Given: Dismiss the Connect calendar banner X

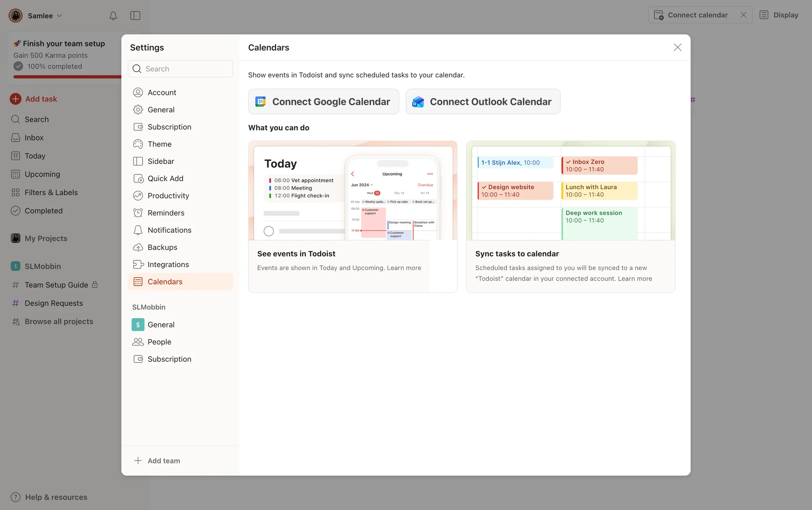Looking at the screenshot, I should (x=743, y=15).
